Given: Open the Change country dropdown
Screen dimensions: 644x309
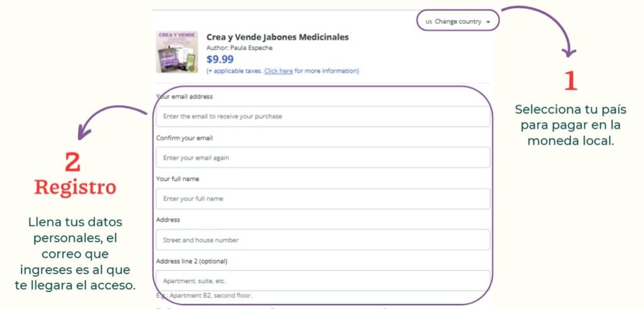Looking at the screenshot, I should tap(458, 21).
